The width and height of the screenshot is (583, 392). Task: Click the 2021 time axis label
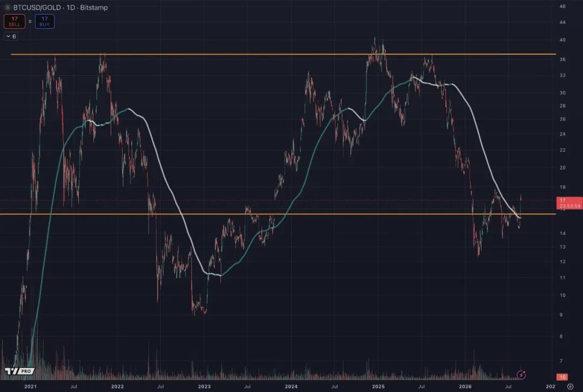pyautogui.click(x=30, y=387)
